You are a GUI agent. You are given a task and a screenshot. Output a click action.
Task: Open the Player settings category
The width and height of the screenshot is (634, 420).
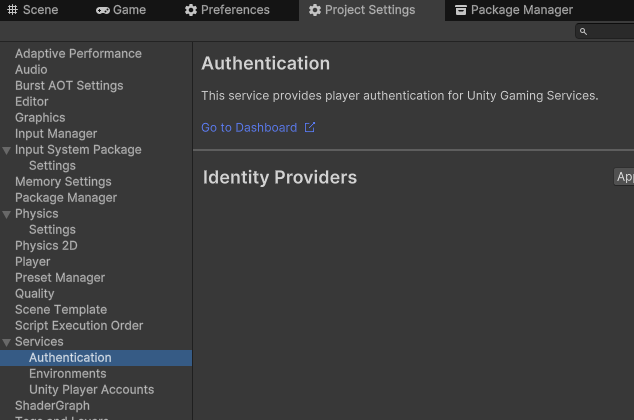[32, 262]
